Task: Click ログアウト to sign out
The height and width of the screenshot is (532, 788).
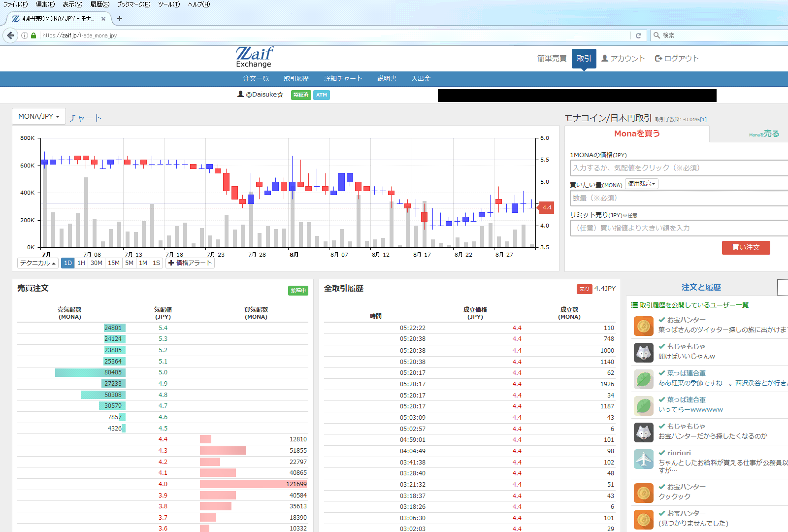Action: pos(677,58)
